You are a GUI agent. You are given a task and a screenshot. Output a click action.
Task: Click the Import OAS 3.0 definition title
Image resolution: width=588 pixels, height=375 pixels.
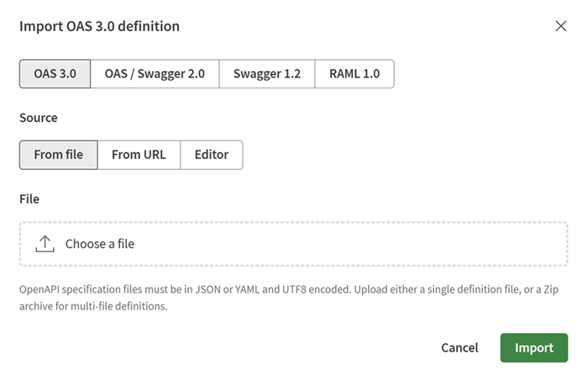99,26
